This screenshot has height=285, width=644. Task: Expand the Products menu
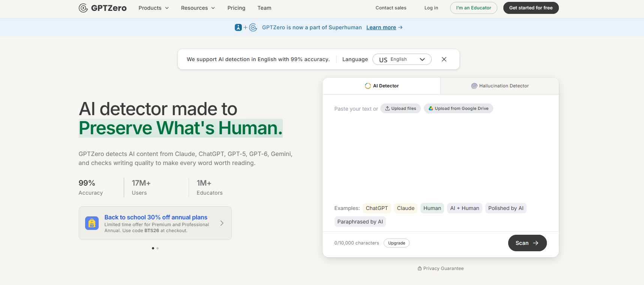click(x=154, y=8)
